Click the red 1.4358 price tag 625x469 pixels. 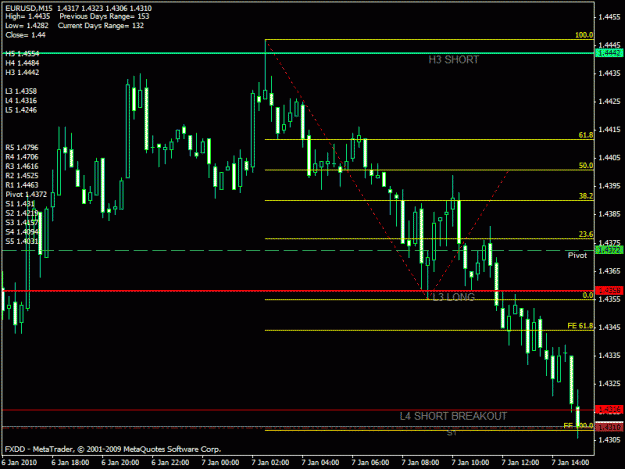coord(609,290)
